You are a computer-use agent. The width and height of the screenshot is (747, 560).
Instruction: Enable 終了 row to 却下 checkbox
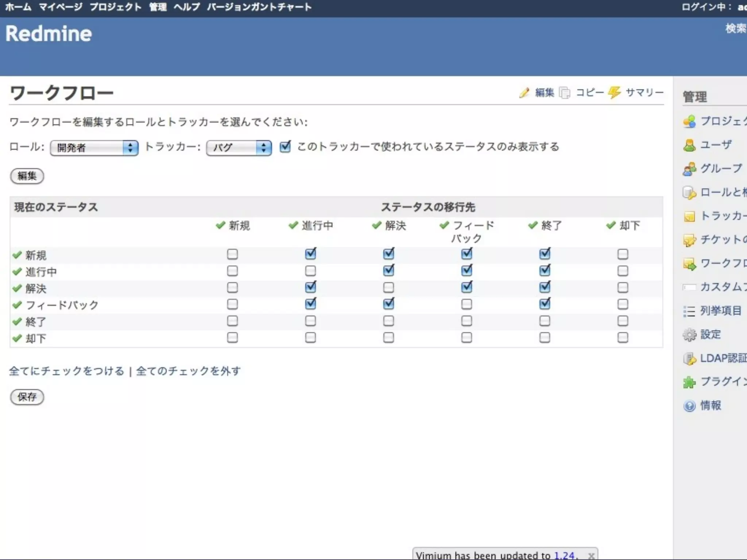pos(623,321)
